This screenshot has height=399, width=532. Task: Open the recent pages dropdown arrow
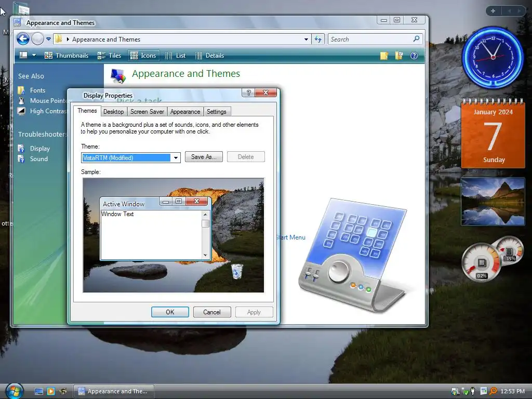point(48,39)
